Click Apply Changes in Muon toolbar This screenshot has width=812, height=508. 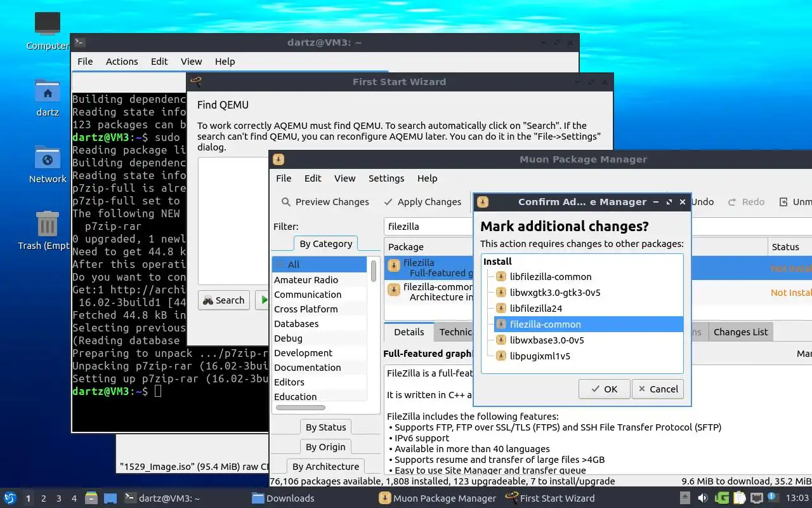click(x=422, y=202)
